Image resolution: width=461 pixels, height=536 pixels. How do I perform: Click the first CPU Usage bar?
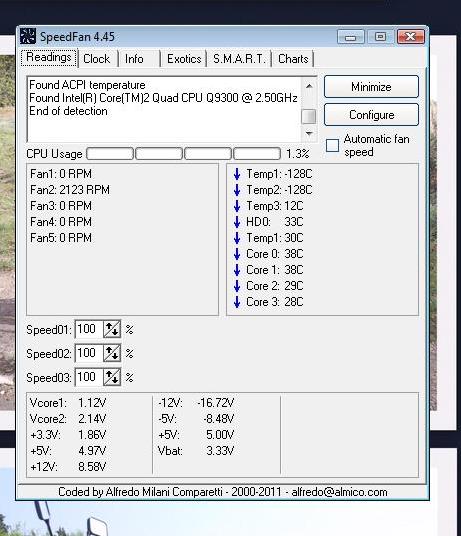coord(110,154)
